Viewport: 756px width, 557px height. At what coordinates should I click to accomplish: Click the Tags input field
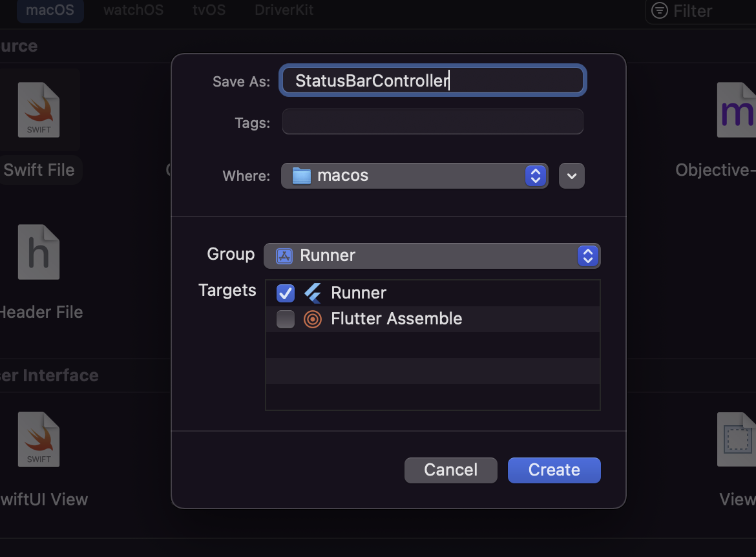coord(432,121)
